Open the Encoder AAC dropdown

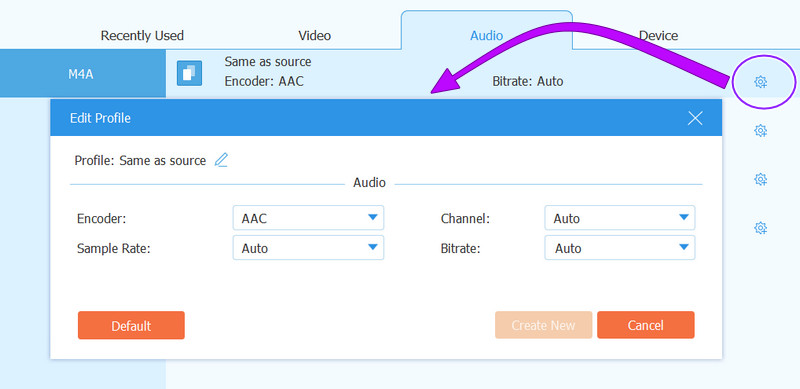(308, 218)
